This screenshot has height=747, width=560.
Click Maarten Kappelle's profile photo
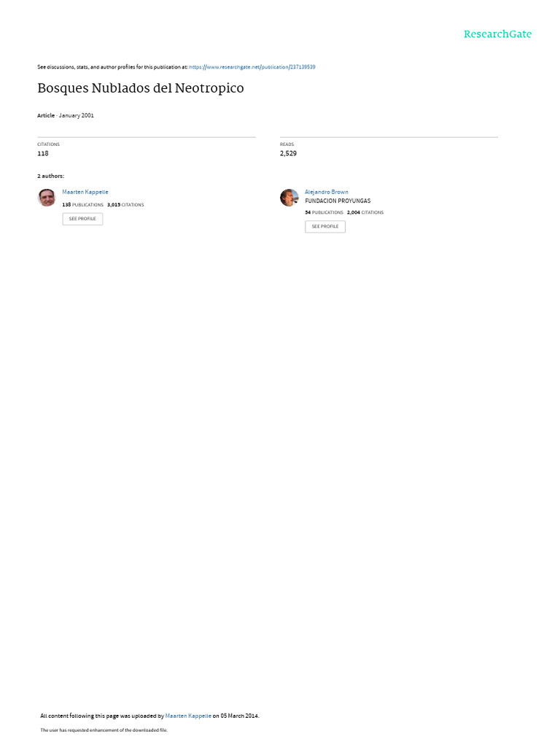[47, 197]
